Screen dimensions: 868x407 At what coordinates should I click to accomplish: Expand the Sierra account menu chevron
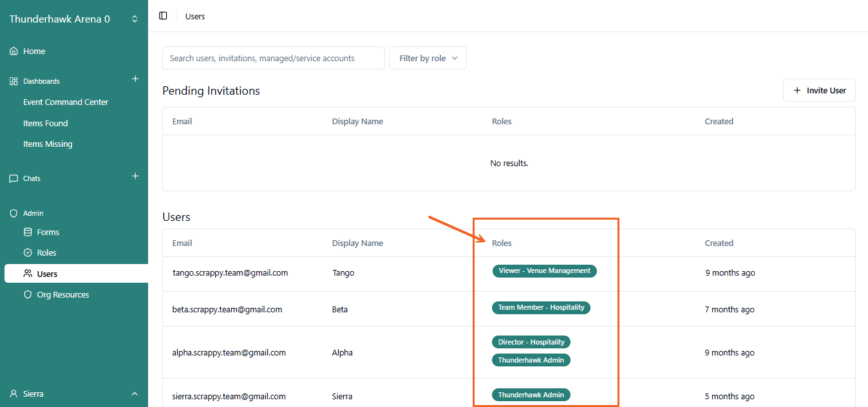pos(135,393)
